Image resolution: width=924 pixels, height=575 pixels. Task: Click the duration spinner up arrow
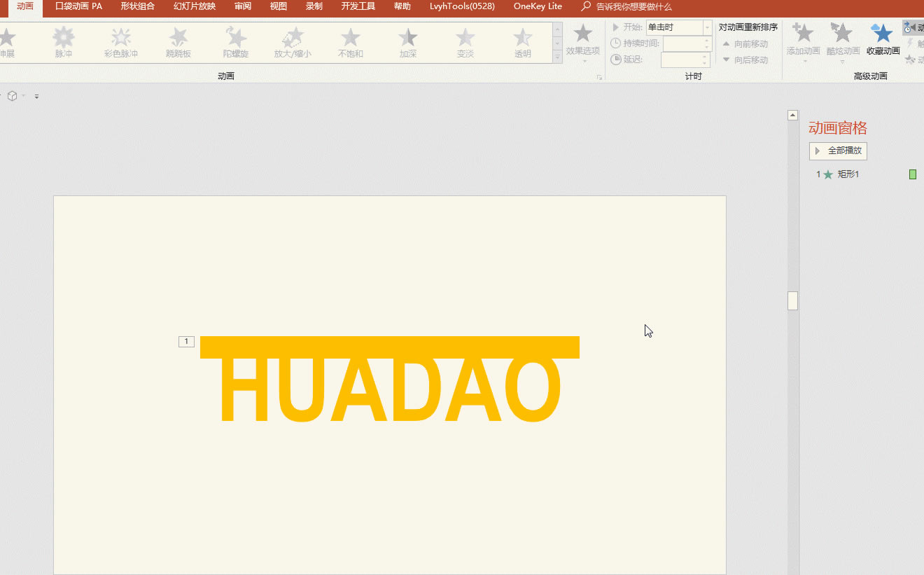706,40
